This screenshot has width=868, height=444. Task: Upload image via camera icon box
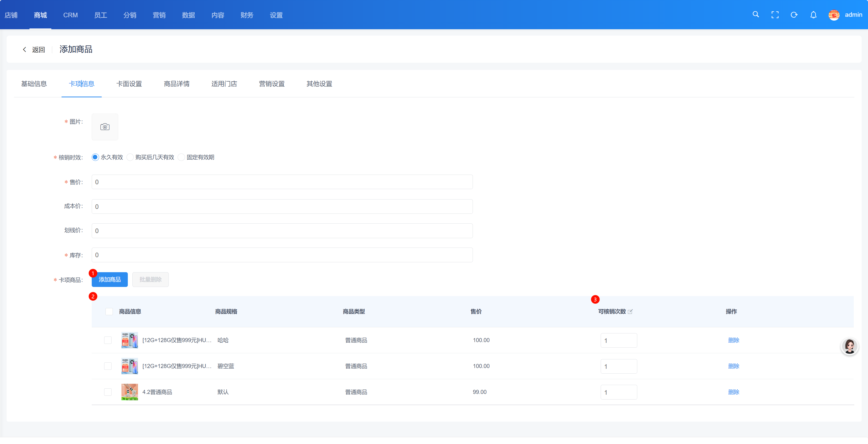click(x=105, y=127)
